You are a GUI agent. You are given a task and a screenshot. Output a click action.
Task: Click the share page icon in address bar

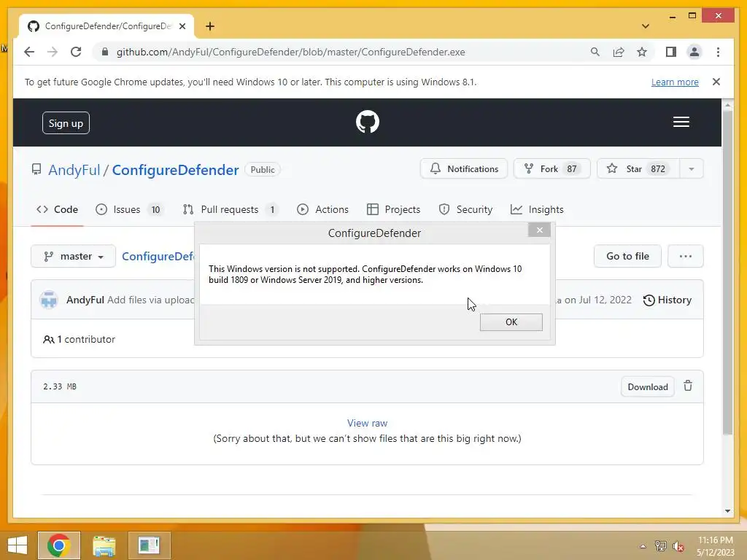619,52
